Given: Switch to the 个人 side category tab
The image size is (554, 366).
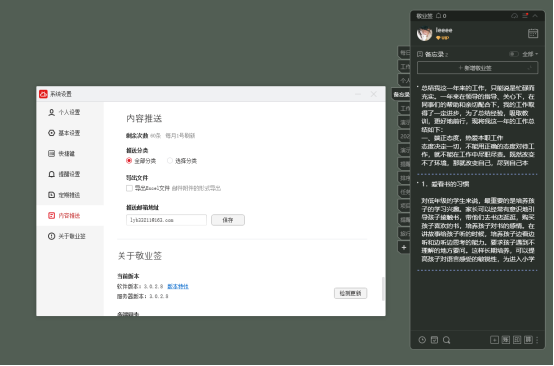Looking at the screenshot, I should [x=405, y=81].
